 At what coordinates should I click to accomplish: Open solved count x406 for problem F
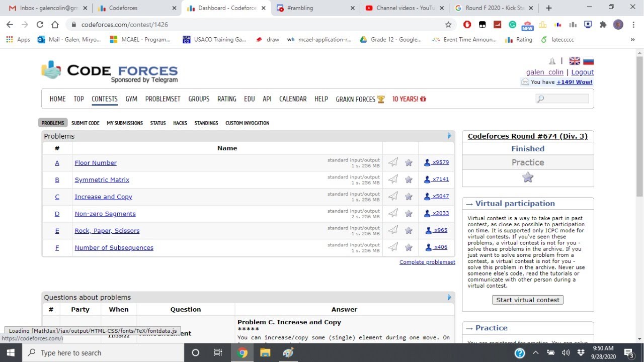point(436,247)
